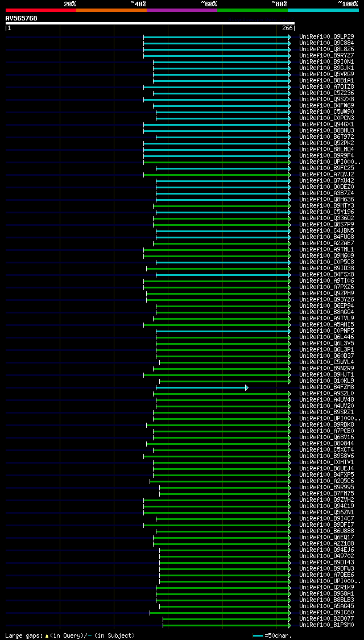
Task: Select label UniRef100_B6UEJ4
Action: (326, 469)
